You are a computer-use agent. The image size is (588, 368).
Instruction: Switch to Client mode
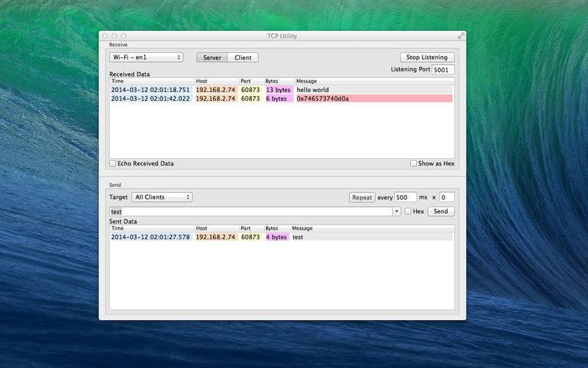click(243, 57)
